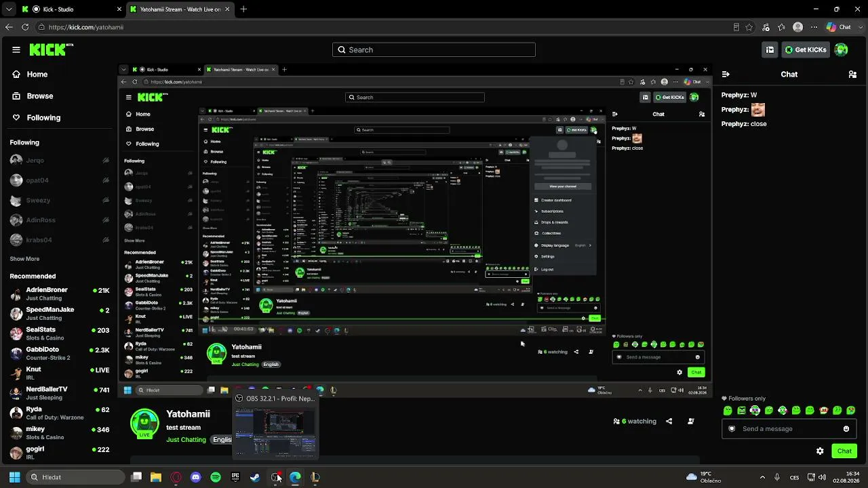Click the green Chat send button
This screenshot has height=488, width=868.
844,451
